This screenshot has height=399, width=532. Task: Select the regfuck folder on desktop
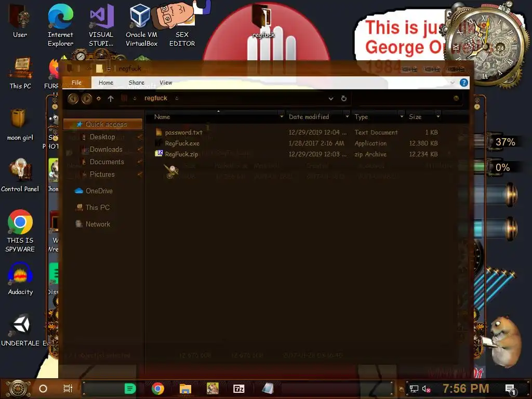point(263,21)
